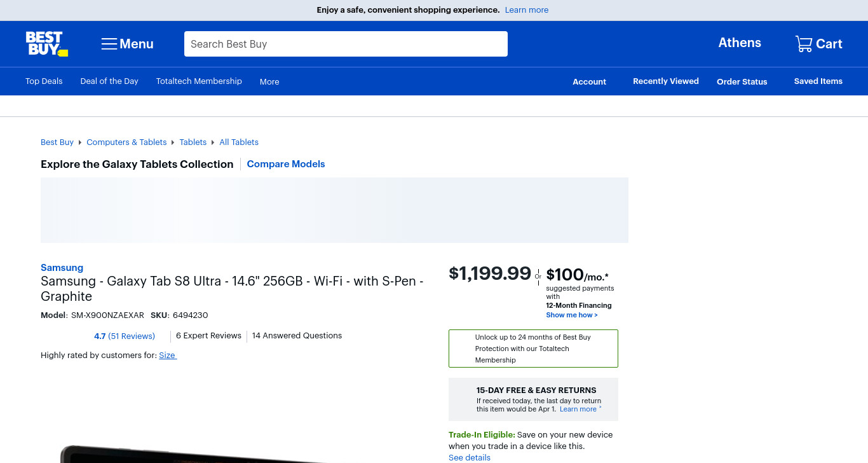Click Compare Models link
Image resolution: width=868 pixels, height=463 pixels.
[x=286, y=164]
